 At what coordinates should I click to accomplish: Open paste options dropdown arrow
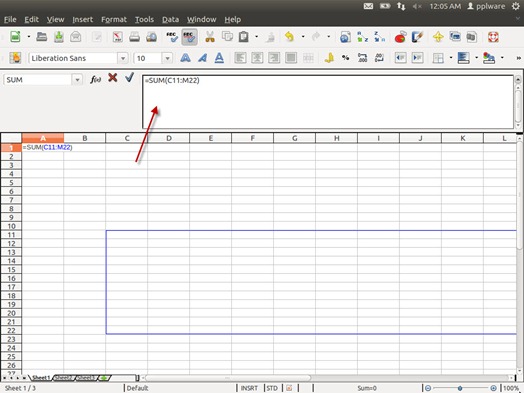tap(256, 36)
